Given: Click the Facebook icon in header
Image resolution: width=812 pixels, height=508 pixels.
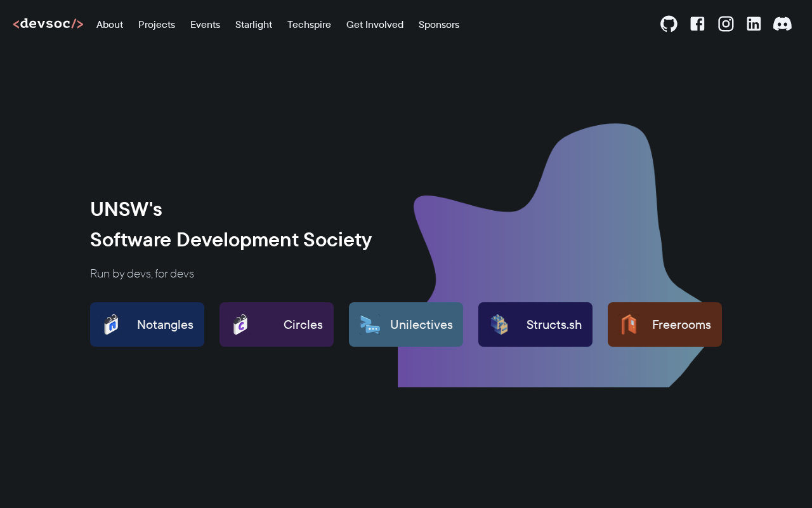Looking at the screenshot, I should click(697, 24).
